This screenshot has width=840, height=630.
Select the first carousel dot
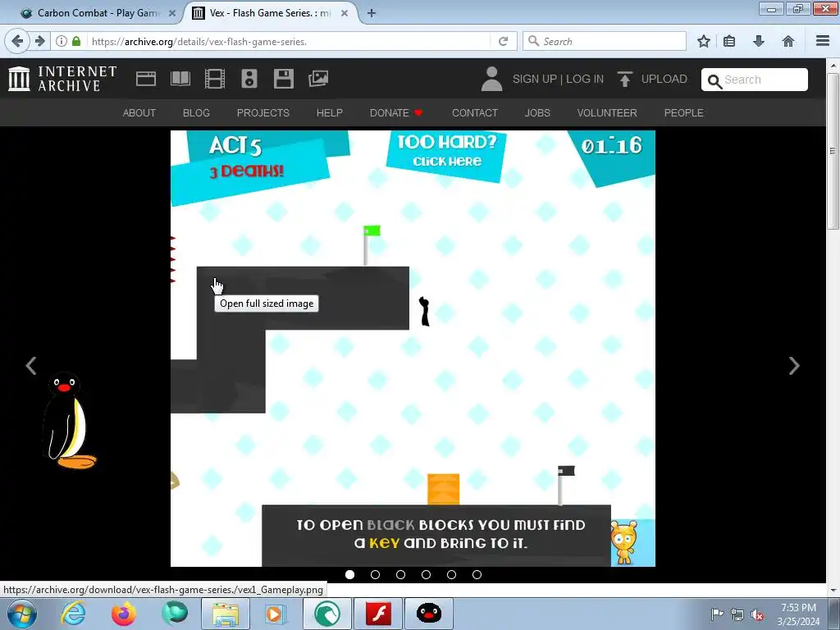pos(349,575)
